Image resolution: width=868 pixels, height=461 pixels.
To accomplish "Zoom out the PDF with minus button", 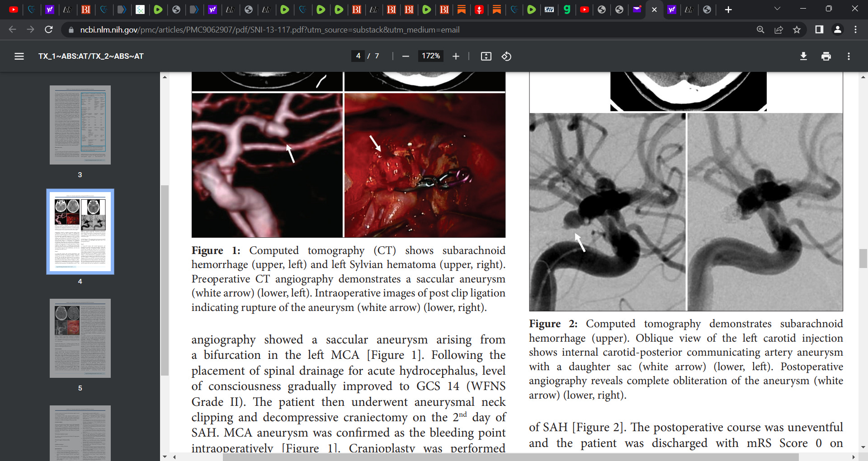I will pyautogui.click(x=406, y=56).
